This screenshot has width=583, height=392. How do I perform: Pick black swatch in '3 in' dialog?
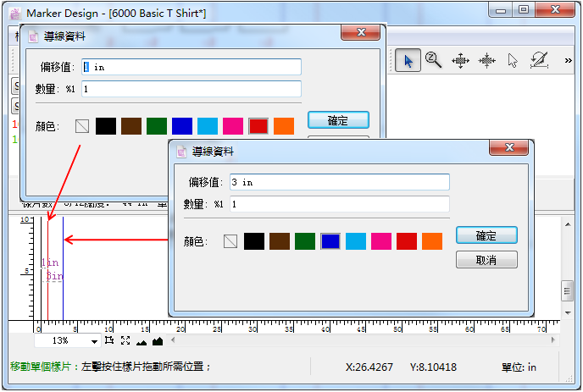(254, 241)
